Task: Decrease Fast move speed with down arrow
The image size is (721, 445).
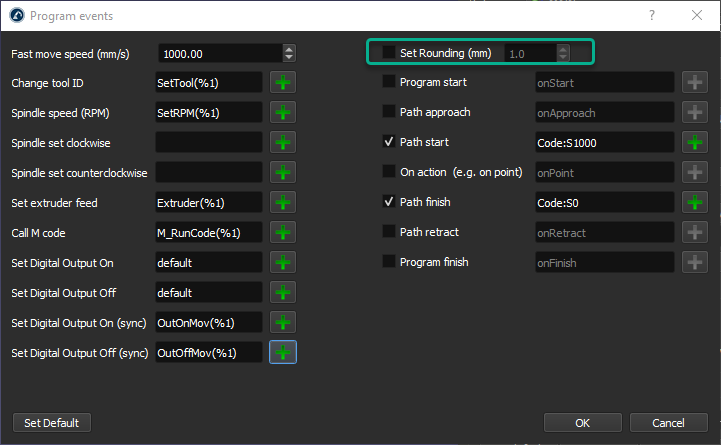Action: (x=289, y=57)
